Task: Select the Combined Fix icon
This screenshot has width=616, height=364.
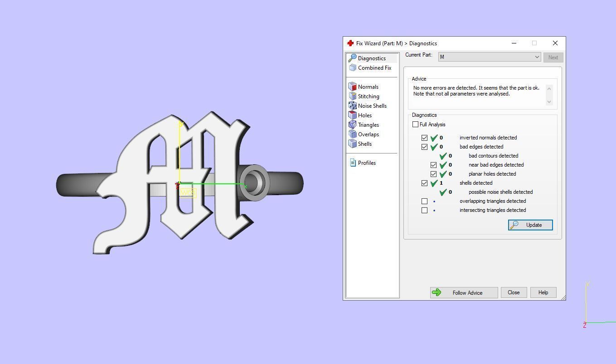Action: pyautogui.click(x=353, y=67)
